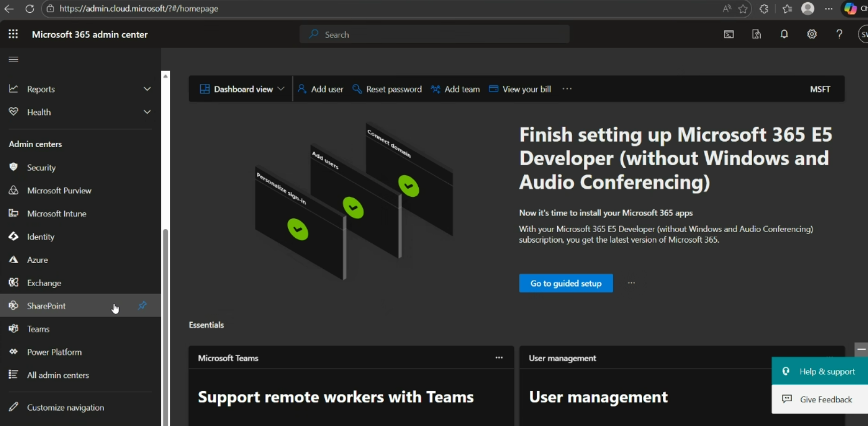
Task: Click the Microsoft Purview icon
Action: click(x=13, y=190)
